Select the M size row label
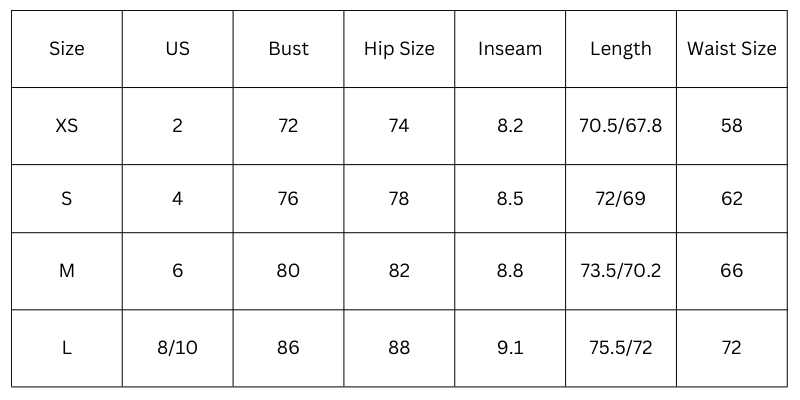This screenshot has height=400, width=800. (67, 272)
